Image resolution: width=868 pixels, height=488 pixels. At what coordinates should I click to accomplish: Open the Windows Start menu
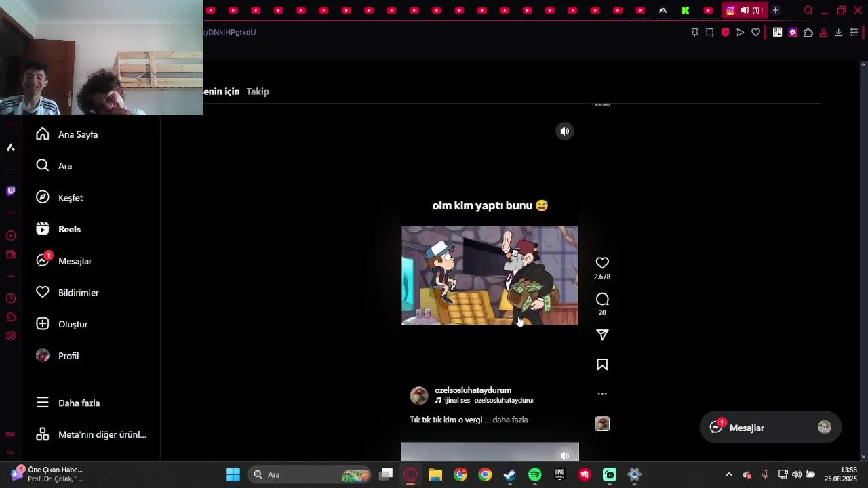233,474
